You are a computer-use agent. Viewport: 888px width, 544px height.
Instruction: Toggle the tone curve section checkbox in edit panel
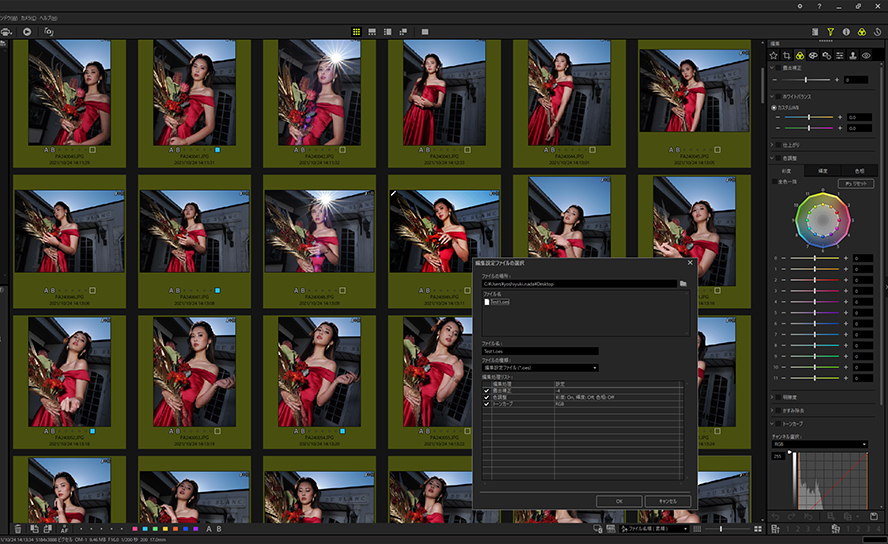coord(778,423)
